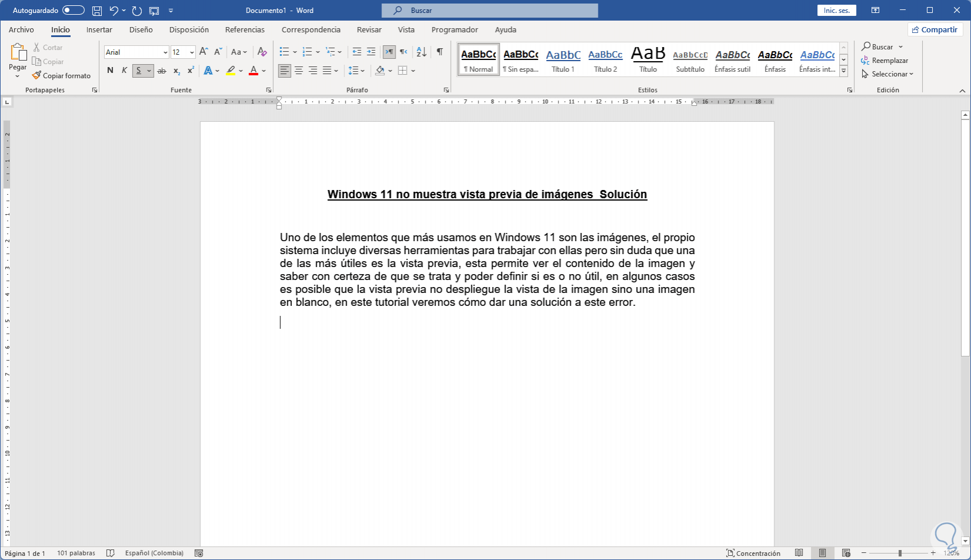Viewport: 971px width, 560px height.
Task: Collapse the ribbon with the chevron
Action: coord(963,91)
